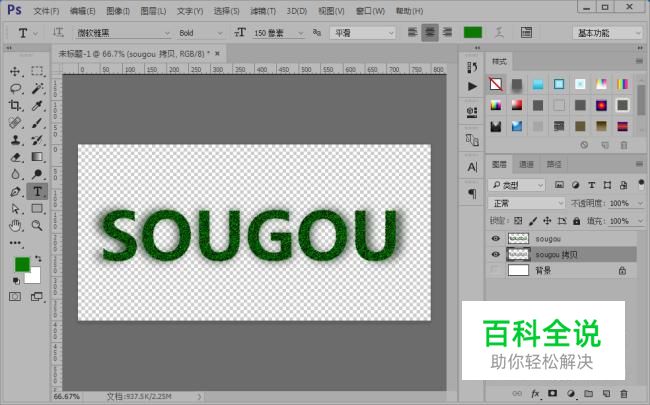Filter layers by type layers
This screenshot has height=405, width=650.
(x=592, y=185)
